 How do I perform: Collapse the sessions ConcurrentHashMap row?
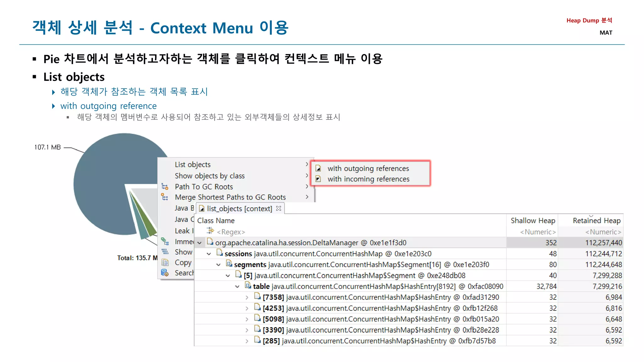click(x=209, y=254)
